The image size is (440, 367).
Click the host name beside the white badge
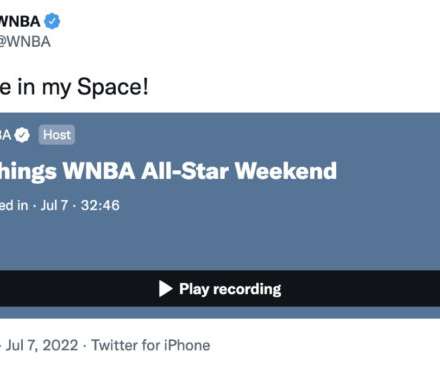coord(6,135)
